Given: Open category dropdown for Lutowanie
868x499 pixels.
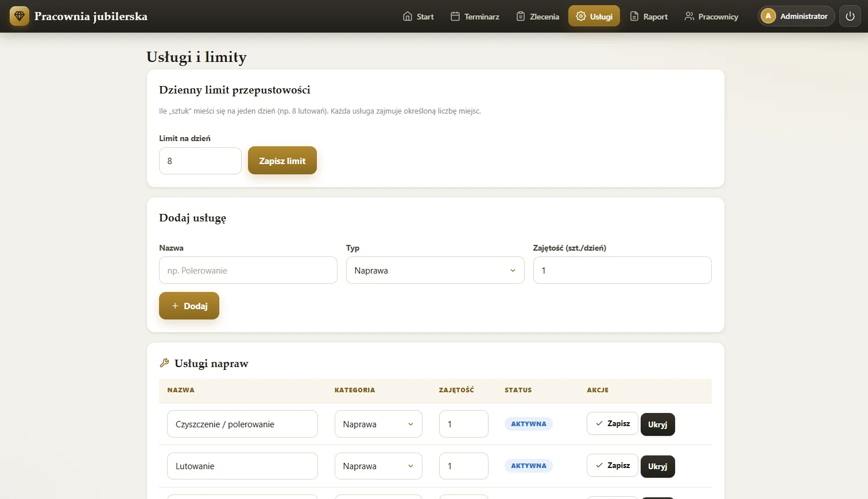Looking at the screenshot, I should (378, 466).
